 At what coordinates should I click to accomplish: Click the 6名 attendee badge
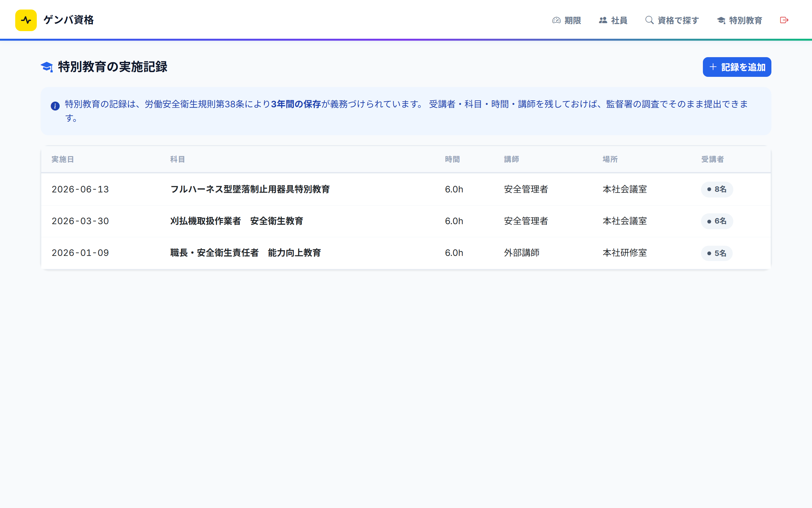717,221
